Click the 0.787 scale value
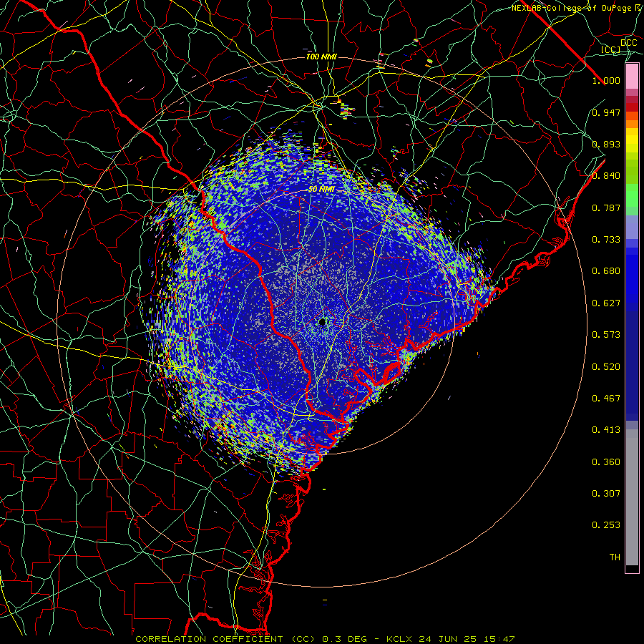Image resolution: width=644 pixels, height=644 pixels. coord(606,208)
